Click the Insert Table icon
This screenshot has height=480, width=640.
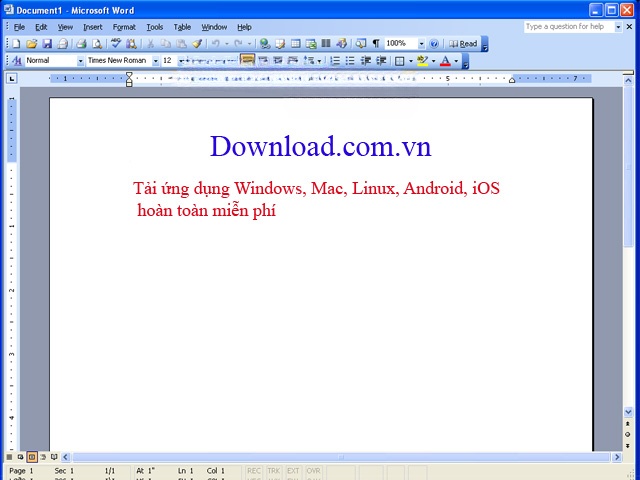pyautogui.click(x=296, y=44)
